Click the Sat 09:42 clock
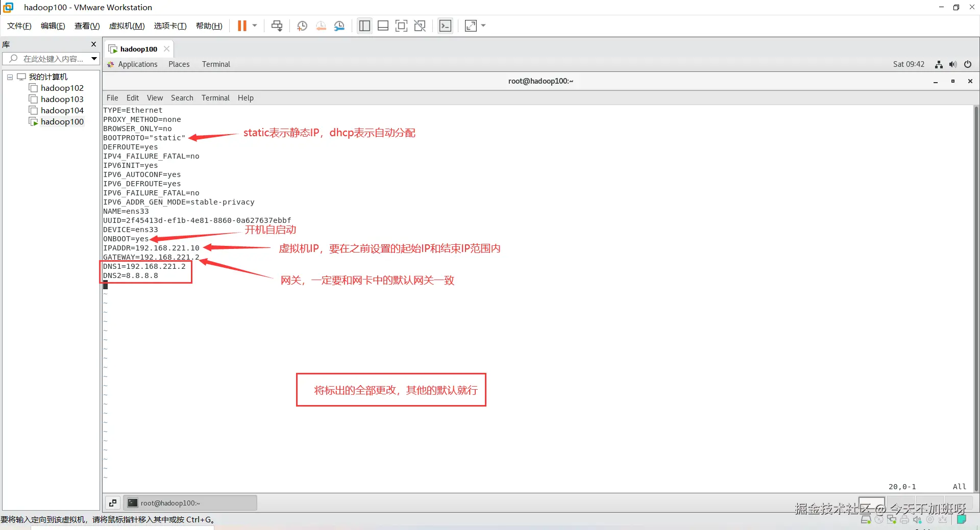Screen dimensions: 980x530 [x=909, y=64]
